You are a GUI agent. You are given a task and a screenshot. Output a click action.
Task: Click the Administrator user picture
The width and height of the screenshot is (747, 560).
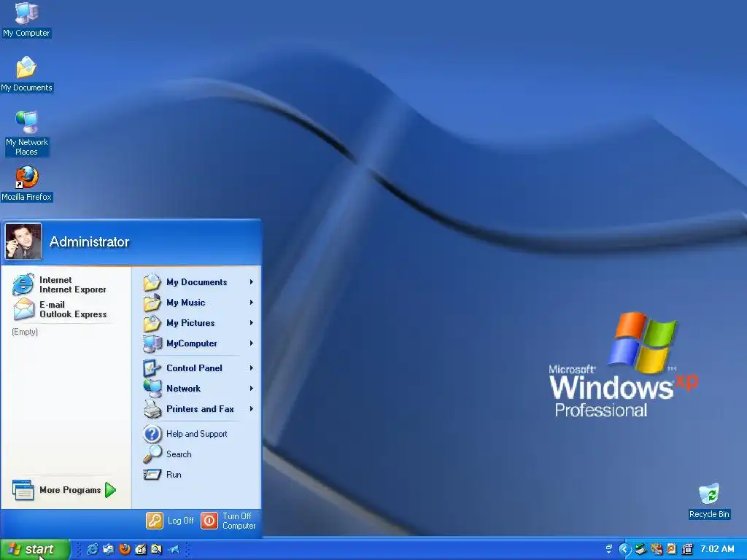point(23,241)
